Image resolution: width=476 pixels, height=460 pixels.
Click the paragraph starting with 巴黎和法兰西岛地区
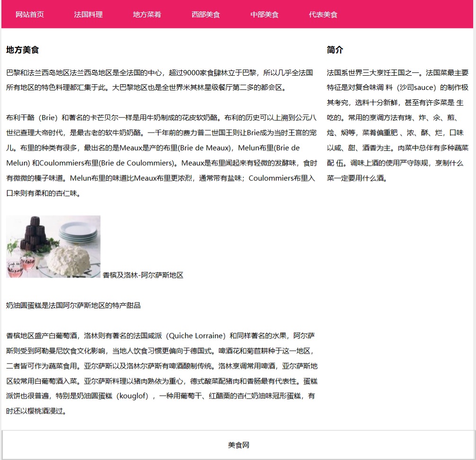[x=159, y=80]
